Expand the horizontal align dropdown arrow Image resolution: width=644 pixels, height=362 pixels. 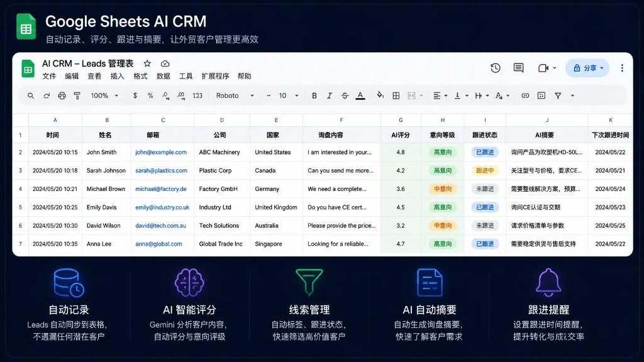coord(446,96)
